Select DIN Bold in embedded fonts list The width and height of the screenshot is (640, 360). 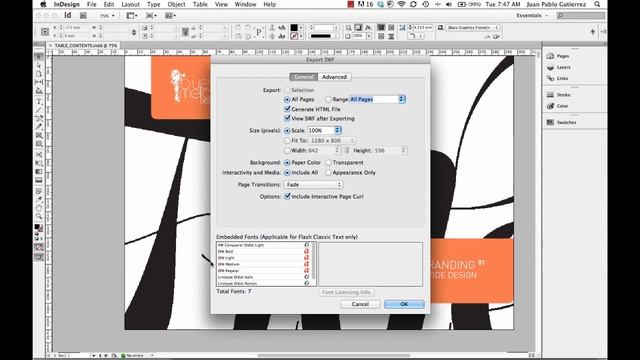click(263, 251)
